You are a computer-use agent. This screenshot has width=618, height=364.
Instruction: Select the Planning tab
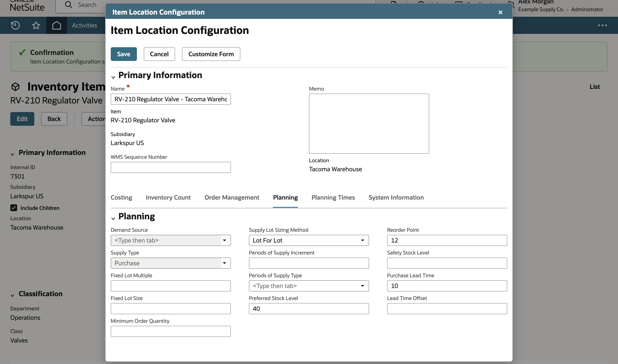pyautogui.click(x=285, y=197)
